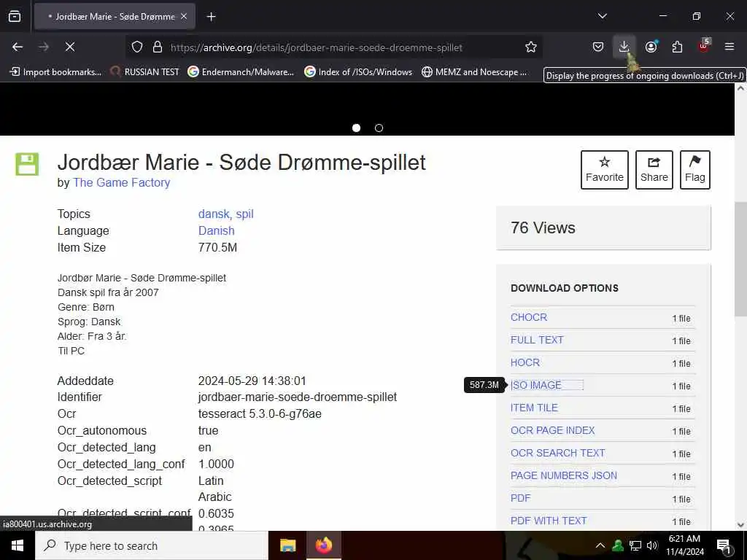List all tabs dropdown arrow
The width and height of the screenshot is (747, 560).
tap(602, 16)
